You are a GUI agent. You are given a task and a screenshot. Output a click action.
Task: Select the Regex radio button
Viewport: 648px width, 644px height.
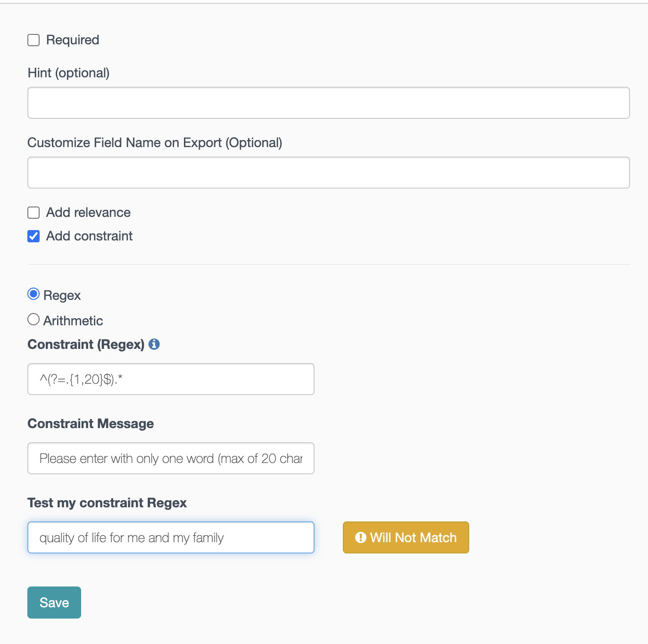click(x=33, y=294)
